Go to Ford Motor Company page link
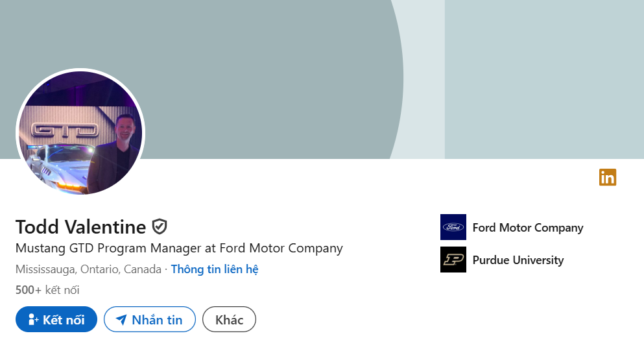 click(528, 227)
